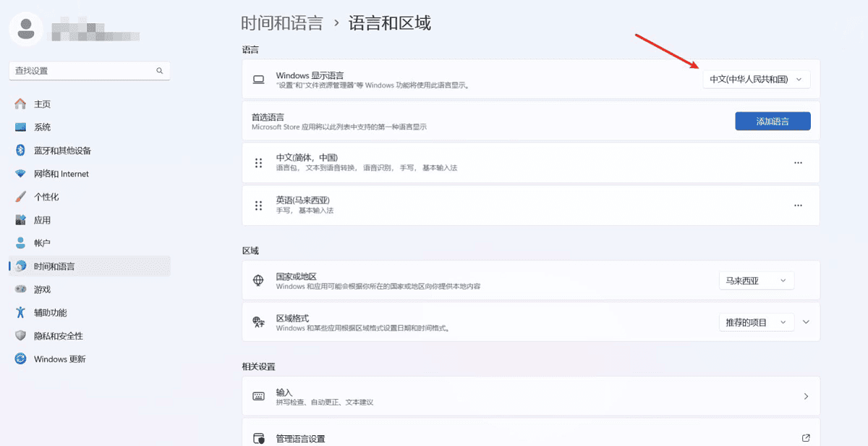The height and width of the screenshot is (446, 868).
Task: Open the 输入 settings row
Action: 531,397
